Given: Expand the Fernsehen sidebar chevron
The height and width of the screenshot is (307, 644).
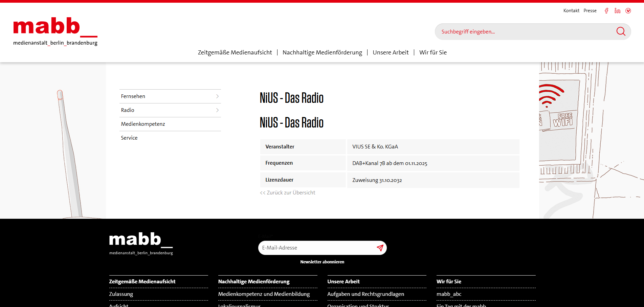Looking at the screenshot, I should 217,96.
